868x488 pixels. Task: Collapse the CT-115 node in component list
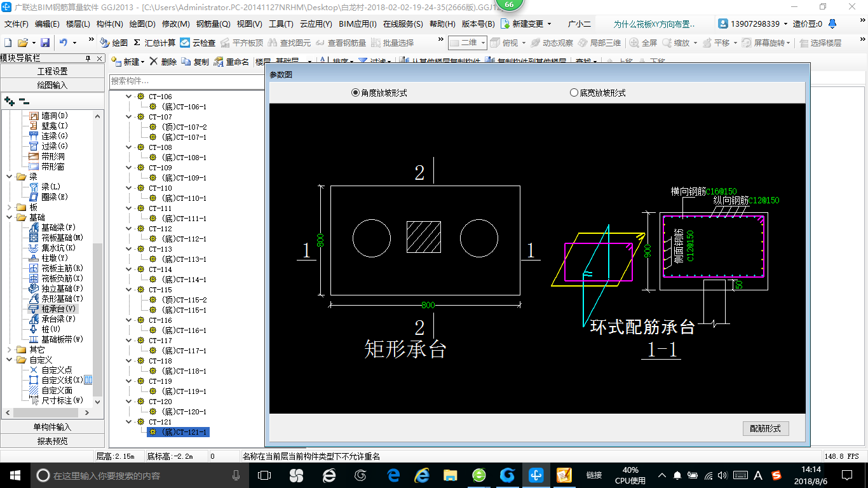(x=129, y=290)
